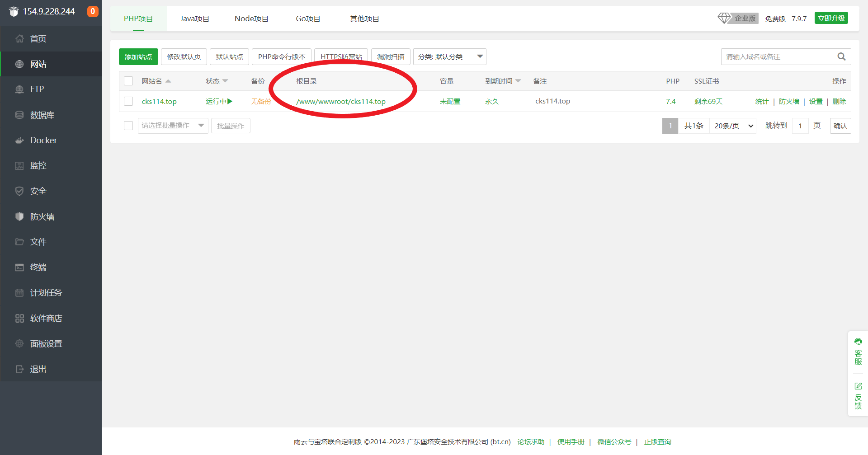The width and height of the screenshot is (868, 455).
Task: Click the database icon beside 数据库
Action: click(x=19, y=115)
